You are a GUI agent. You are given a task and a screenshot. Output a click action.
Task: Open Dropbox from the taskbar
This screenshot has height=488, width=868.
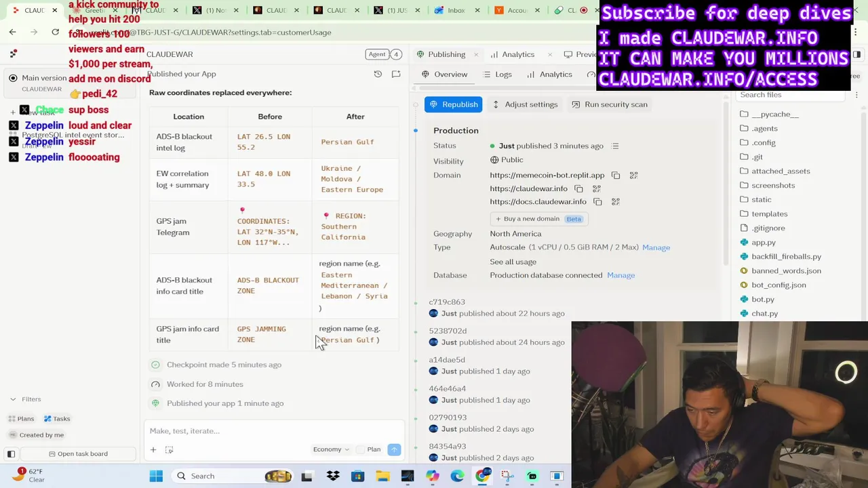pos(333,476)
